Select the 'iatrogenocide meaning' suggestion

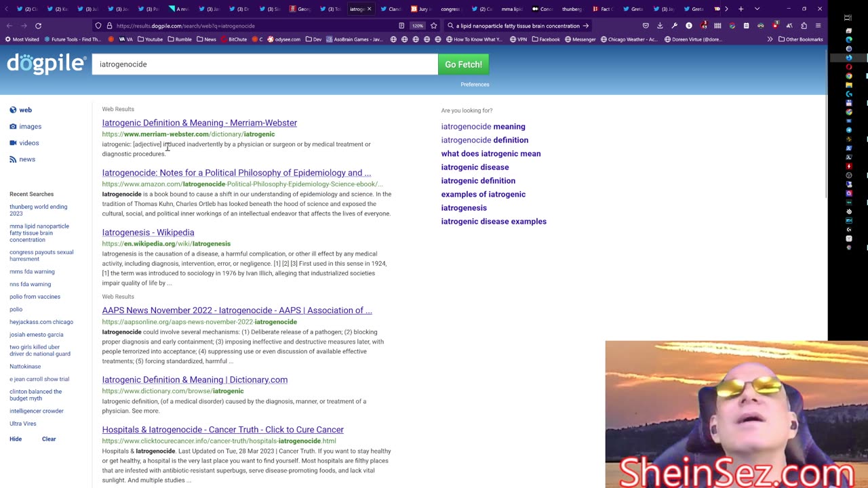coord(483,126)
